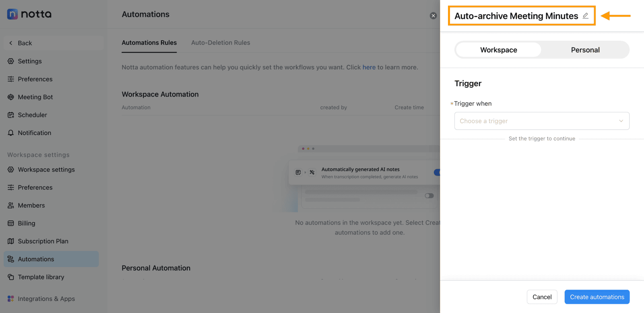Click the Members people icon
The image size is (644, 313).
coord(11,205)
